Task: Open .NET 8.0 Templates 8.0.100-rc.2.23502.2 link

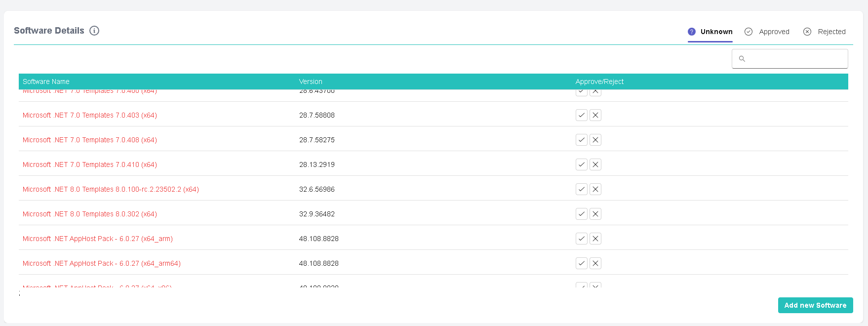Action: (x=111, y=189)
